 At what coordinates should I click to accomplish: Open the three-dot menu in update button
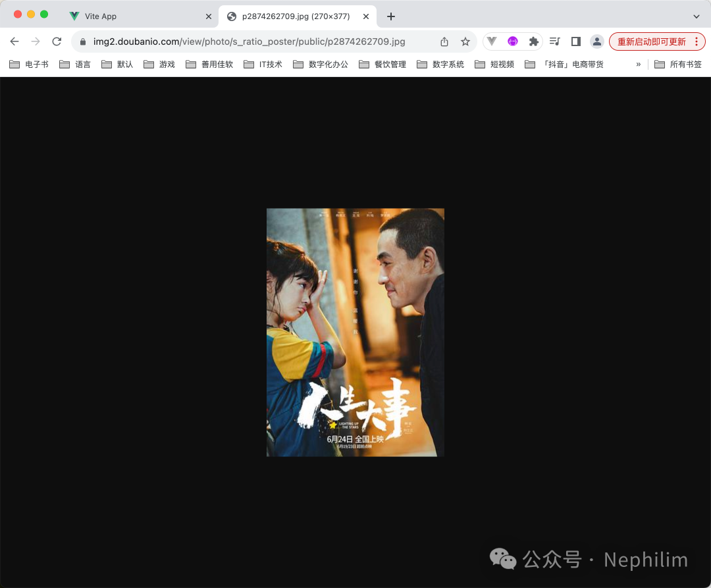pyautogui.click(x=697, y=41)
